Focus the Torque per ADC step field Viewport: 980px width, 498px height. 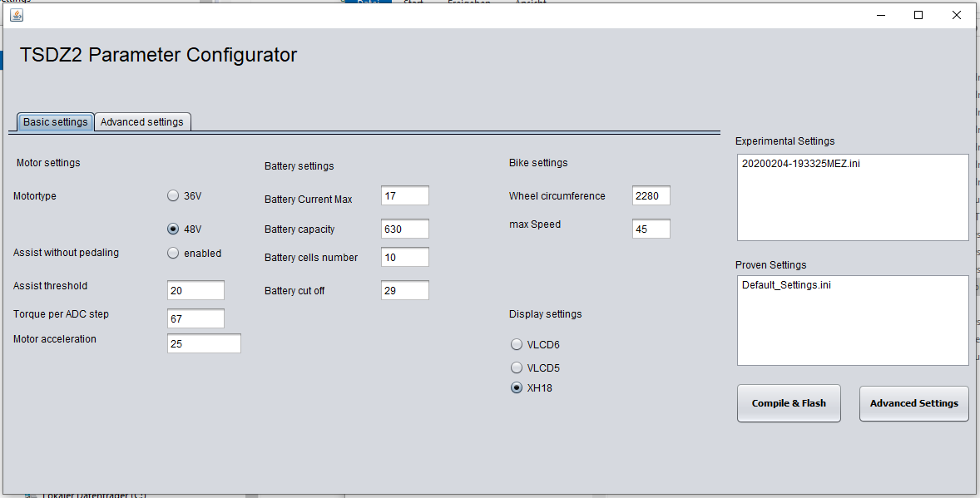pyautogui.click(x=196, y=318)
